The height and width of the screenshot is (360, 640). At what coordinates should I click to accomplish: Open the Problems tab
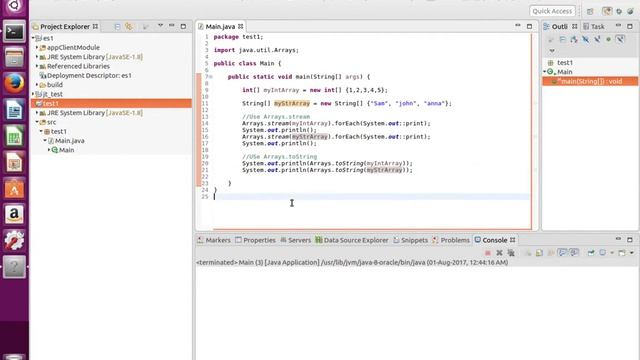pyautogui.click(x=451, y=240)
